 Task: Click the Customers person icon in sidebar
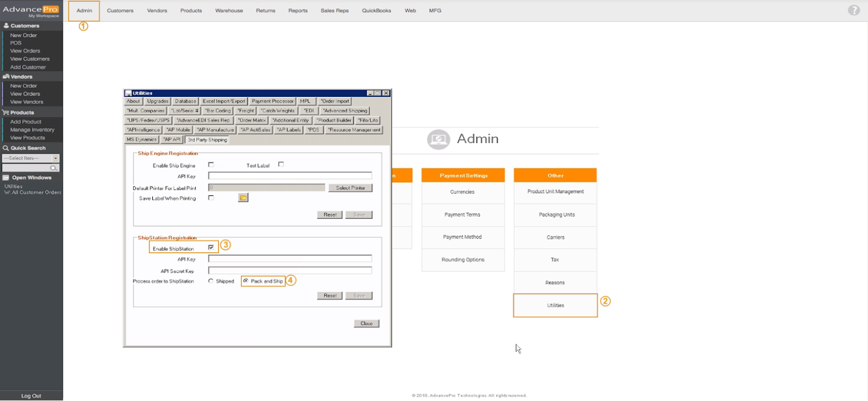pyautogui.click(x=6, y=26)
